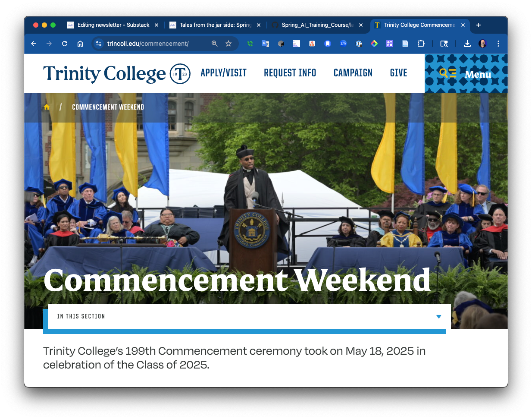Screen dimensions: 532x419
Task: Open the site search and Menu panel
Action: [x=466, y=73]
